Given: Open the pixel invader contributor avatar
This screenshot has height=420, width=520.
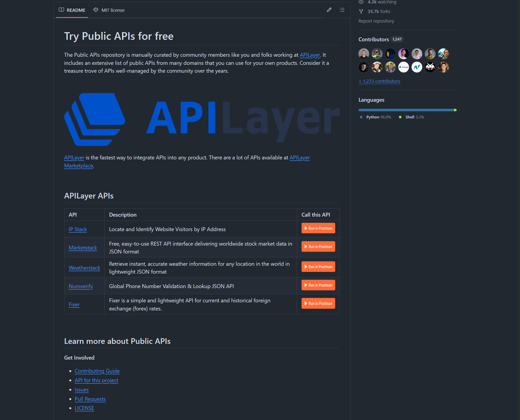Looking at the screenshot, I should (430, 67).
